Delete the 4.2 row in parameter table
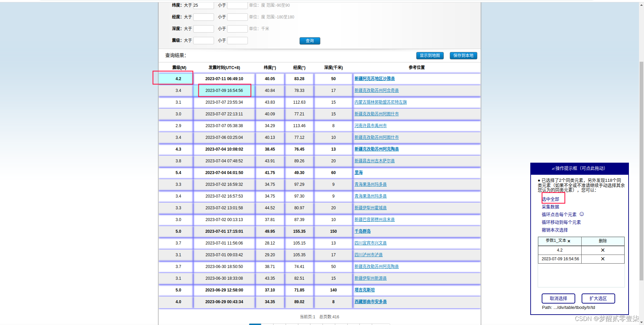 [x=602, y=250]
